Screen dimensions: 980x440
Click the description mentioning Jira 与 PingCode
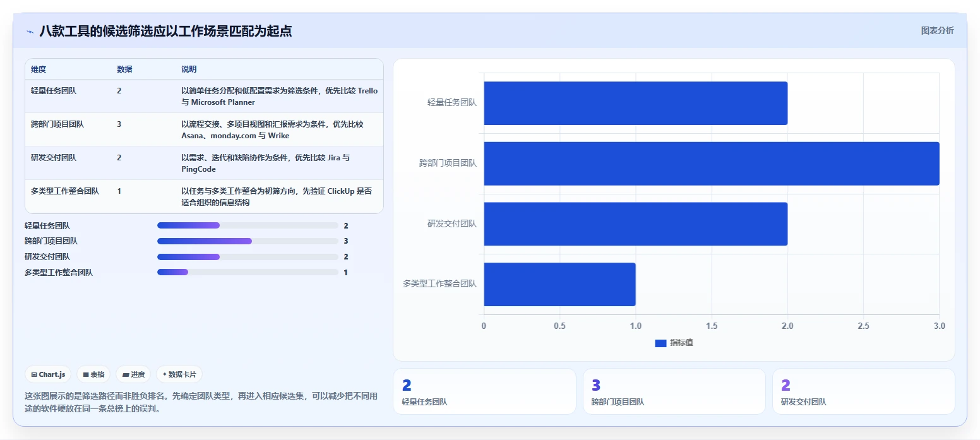tap(265, 164)
